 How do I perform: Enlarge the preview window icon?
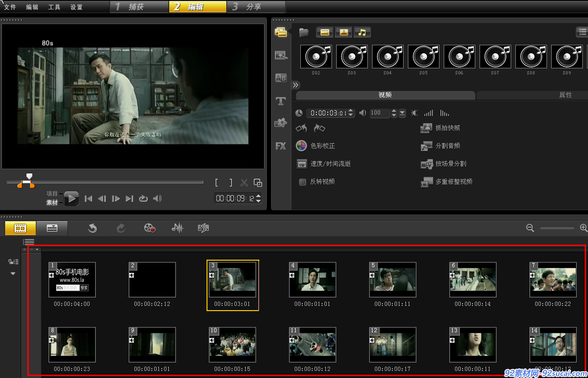coord(257,183)
